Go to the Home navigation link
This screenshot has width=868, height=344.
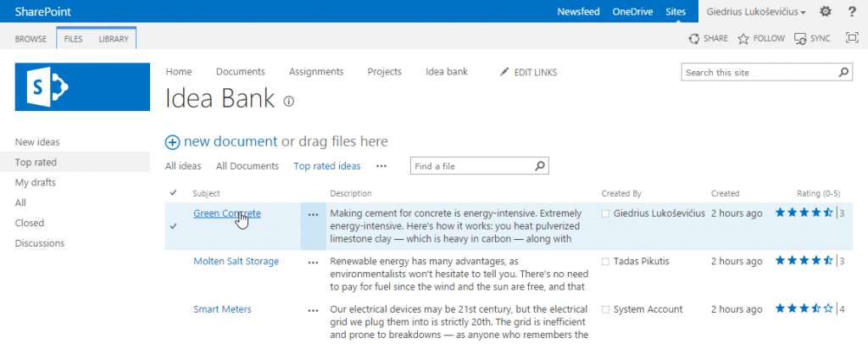coord(179,72)
